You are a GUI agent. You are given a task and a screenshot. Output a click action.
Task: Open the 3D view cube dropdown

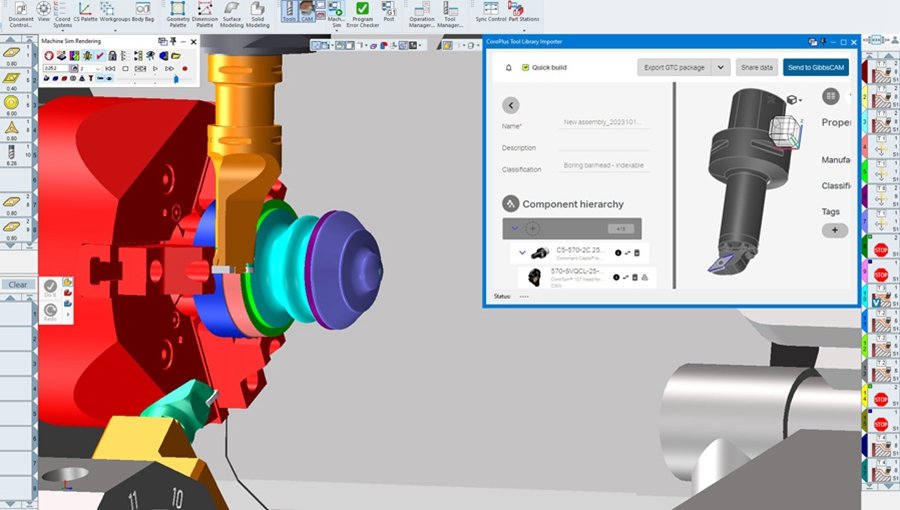tap(800, 101)
